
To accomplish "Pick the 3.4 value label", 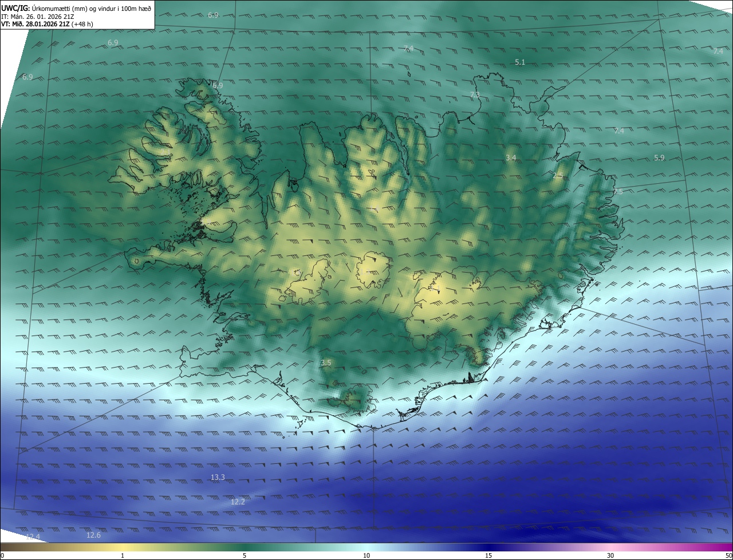I will (x=511, y=157).
